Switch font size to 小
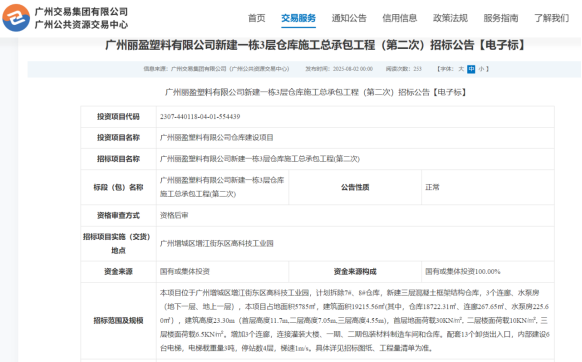The width and height of the screenshot is (582, 362). click(481, 69)
